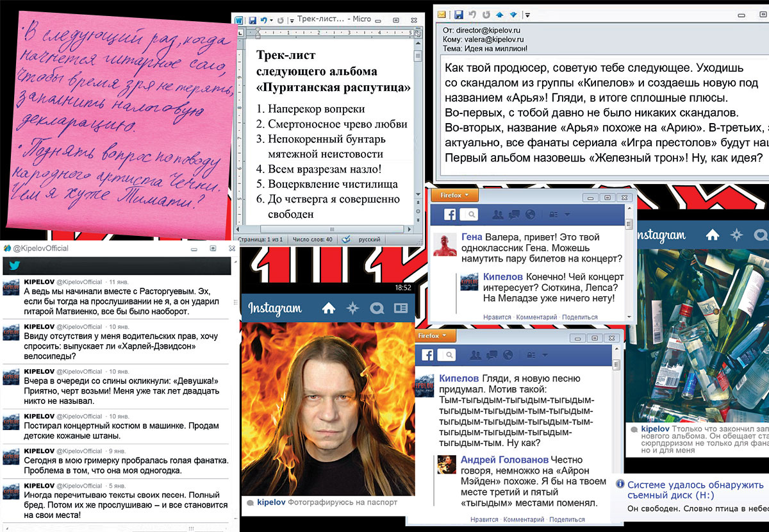Click Гена's red avatar thumbnail
This screenshot has width=769, height=532.
point(445,244)
